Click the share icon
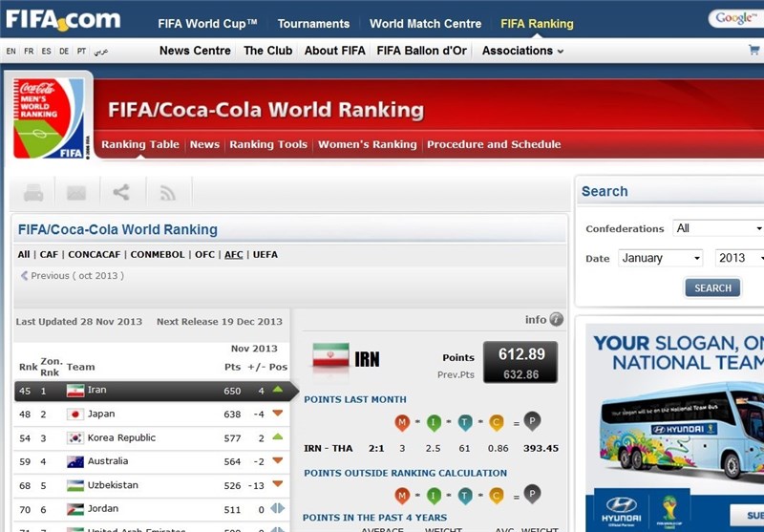 point(121,193)
